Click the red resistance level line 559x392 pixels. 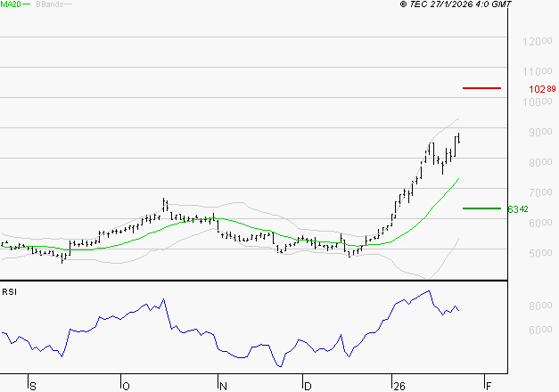coord(481,88)
